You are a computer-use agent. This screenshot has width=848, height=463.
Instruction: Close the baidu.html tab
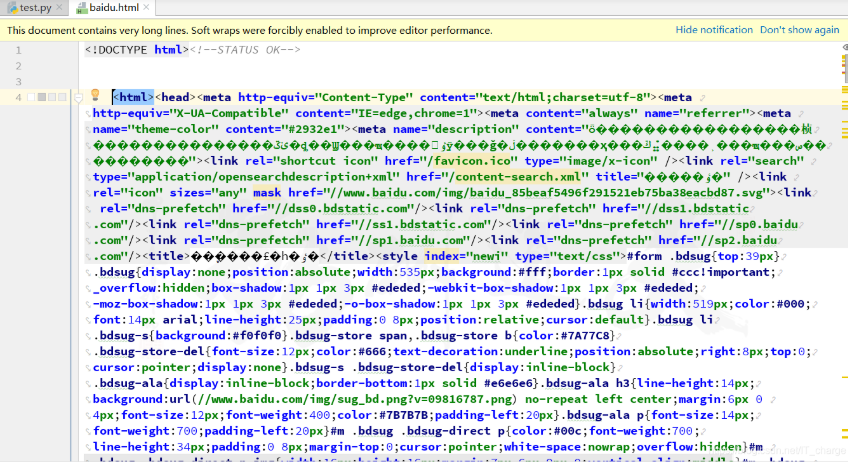click(x=146, y=8)
